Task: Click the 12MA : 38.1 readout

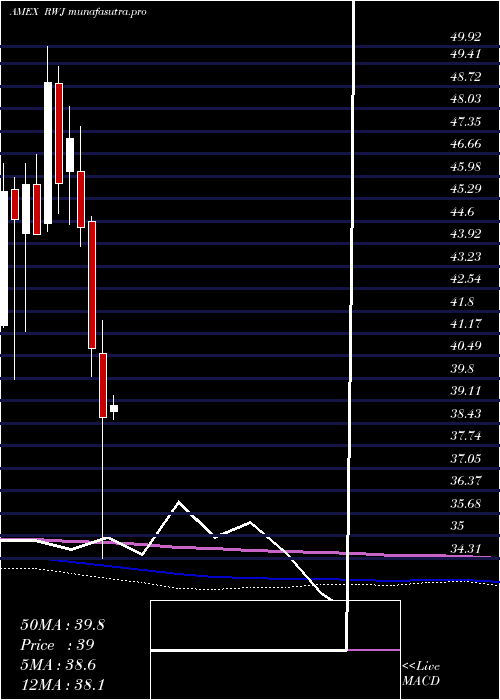Action: (x=62, y=684)
